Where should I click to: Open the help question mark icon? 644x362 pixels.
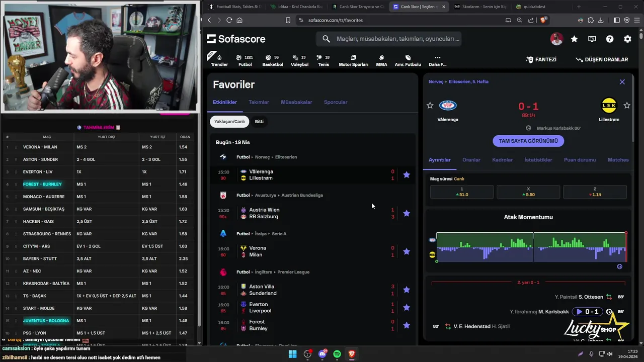click(x=610, y=39)
